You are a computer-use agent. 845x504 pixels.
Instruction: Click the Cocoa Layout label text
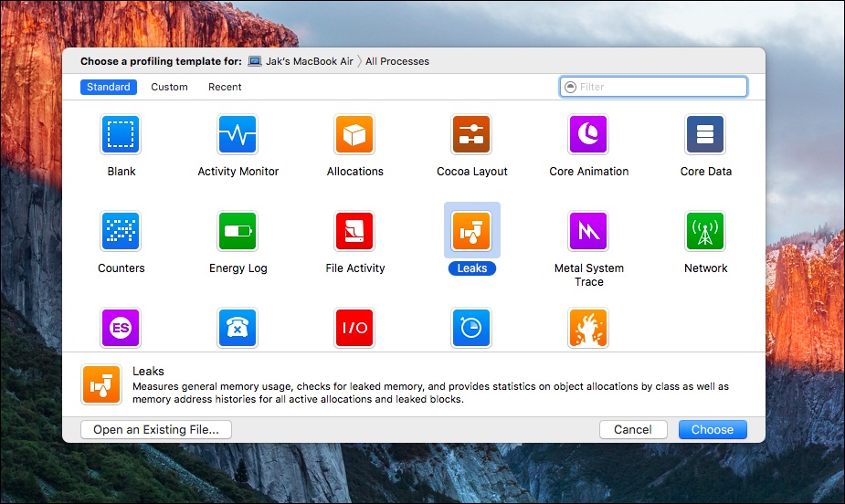(472, 172)
